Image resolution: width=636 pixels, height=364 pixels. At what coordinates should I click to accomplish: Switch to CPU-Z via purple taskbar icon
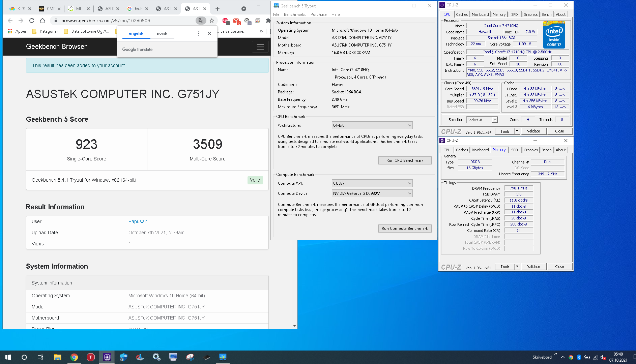107,357
